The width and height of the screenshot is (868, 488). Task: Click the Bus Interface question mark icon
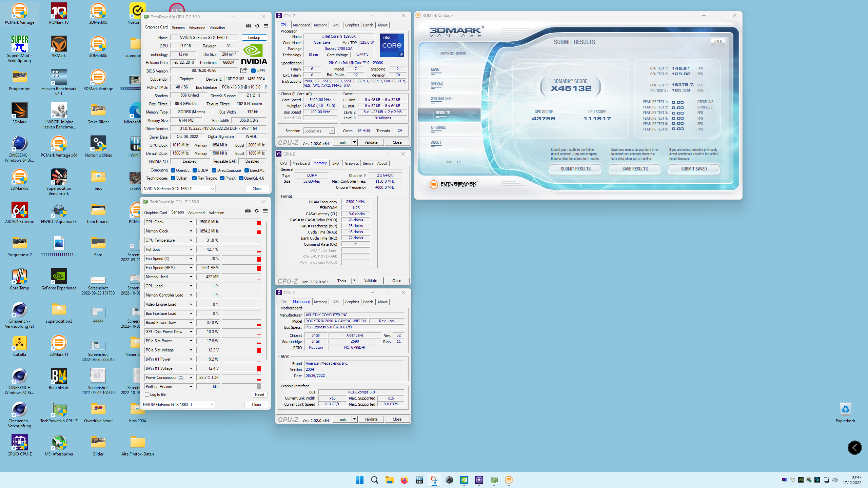point(266,87)
